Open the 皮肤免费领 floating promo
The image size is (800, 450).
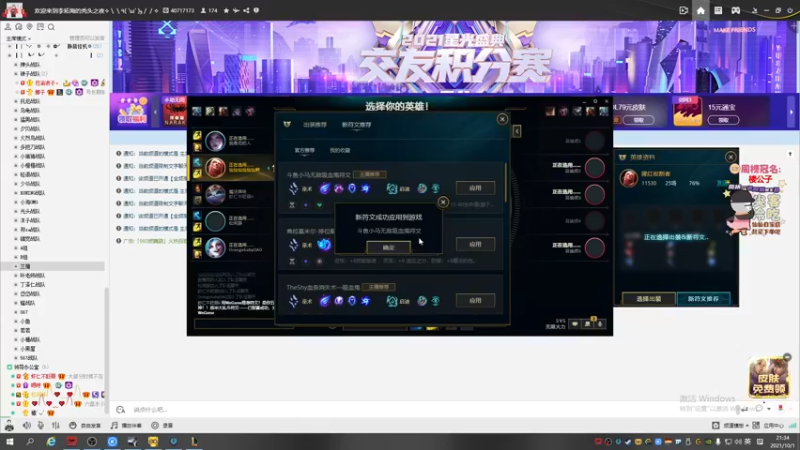(x=769, y=377)
